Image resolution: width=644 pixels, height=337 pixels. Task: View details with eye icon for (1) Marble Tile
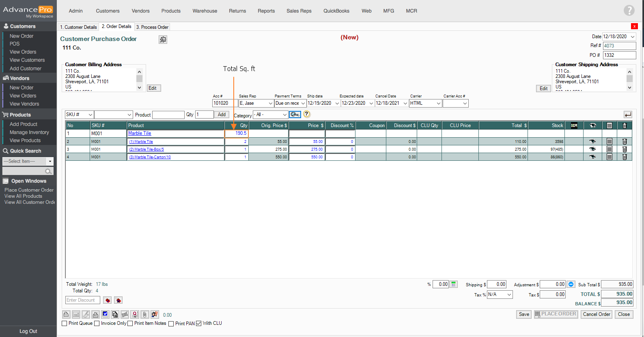[592, 142]
